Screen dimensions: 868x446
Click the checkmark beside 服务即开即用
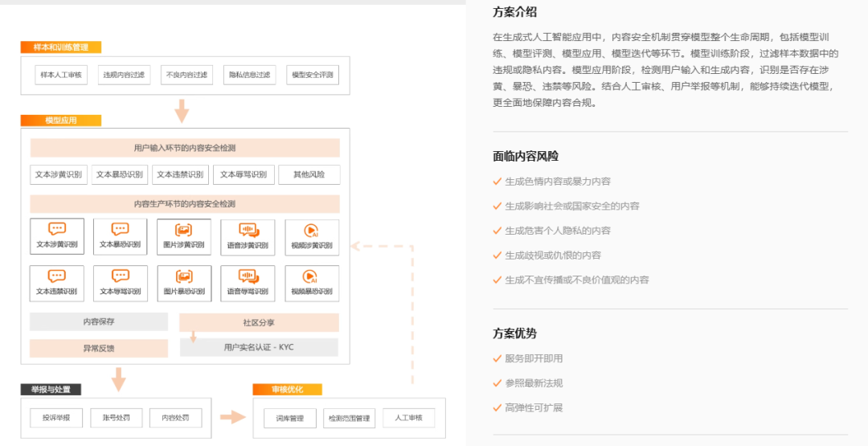click(497, 358)
